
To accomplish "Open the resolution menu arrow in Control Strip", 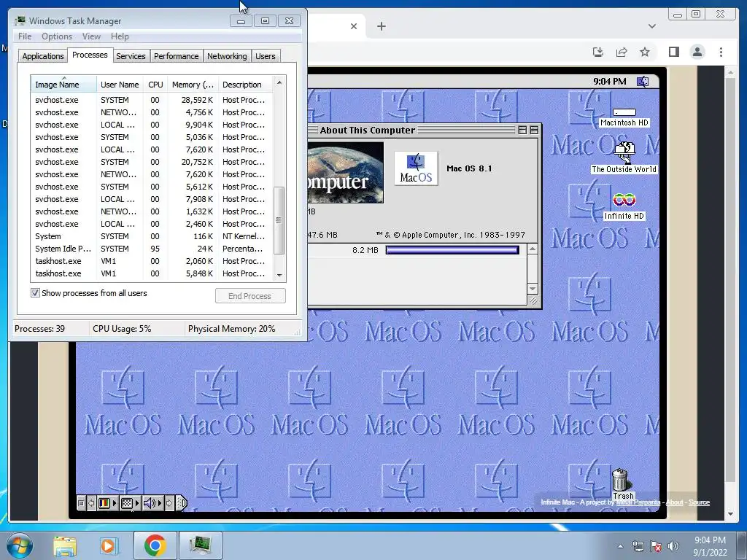I will pos(137,503).
